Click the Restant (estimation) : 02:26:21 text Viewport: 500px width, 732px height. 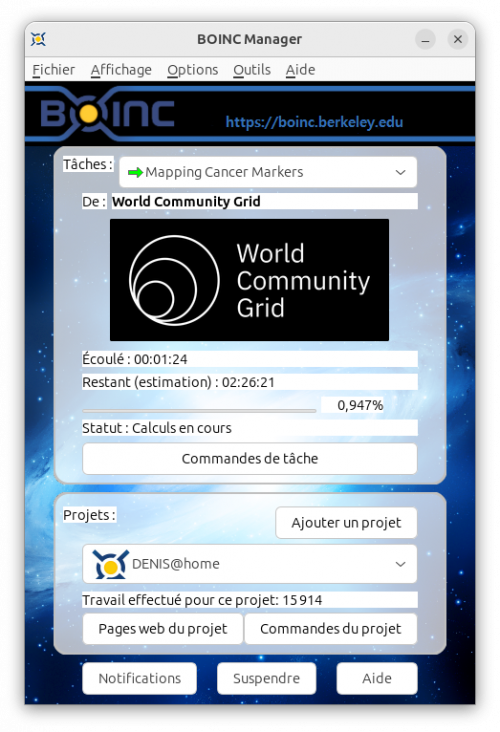178,382
